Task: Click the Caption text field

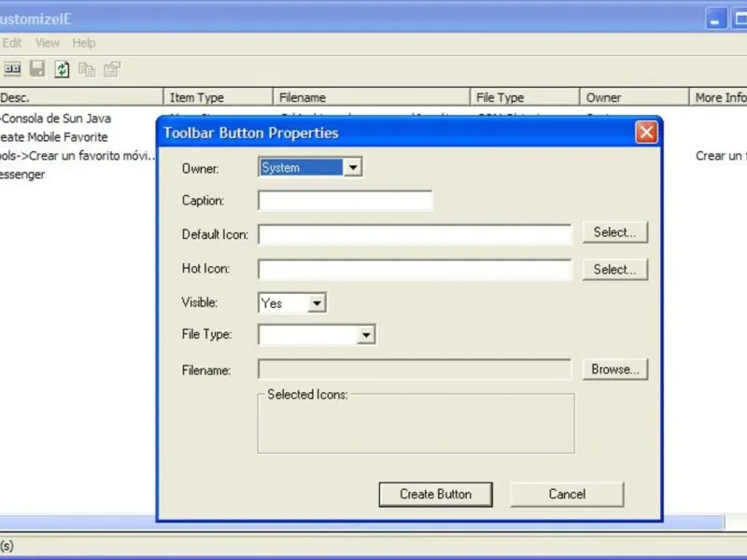Action: point(345,201)
